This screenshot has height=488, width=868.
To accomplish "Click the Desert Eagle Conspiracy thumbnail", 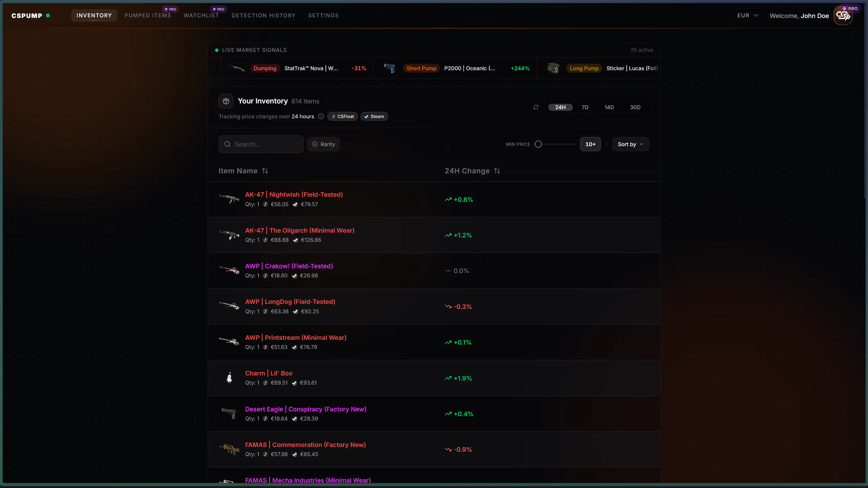I will 229,413.
